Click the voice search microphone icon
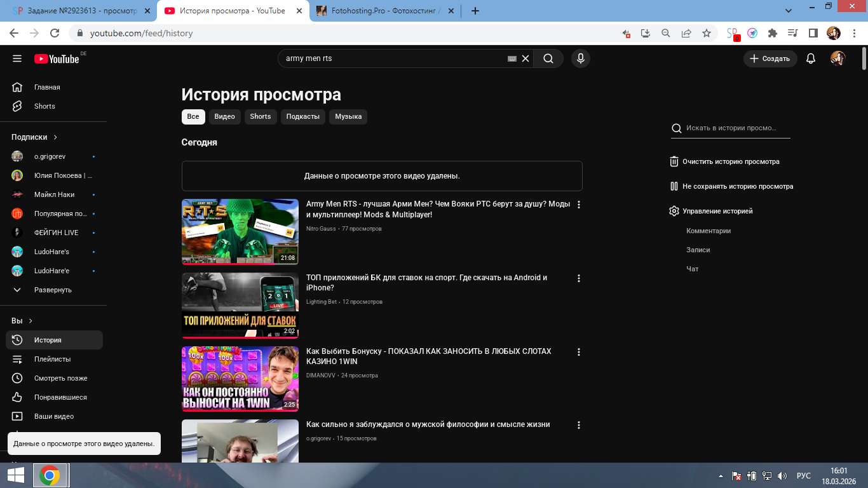868x488 pixels. 580,58
